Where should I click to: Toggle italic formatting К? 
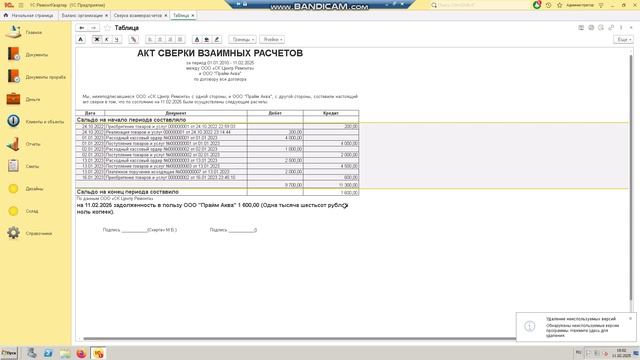point(107,40)
